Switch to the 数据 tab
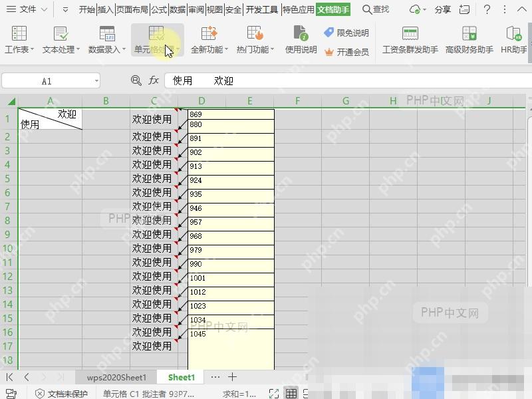532x399 pixels. (x=178, y=9)
